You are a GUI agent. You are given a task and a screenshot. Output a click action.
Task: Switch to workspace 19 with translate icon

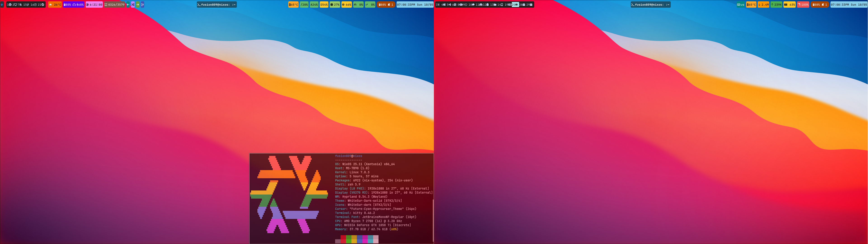508,5
